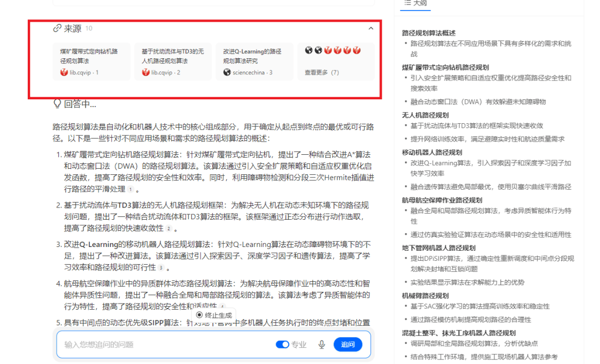Click the lib.cqvip logo on first source card
Screen dimensions: 600x364
click(x=64, y=72)
